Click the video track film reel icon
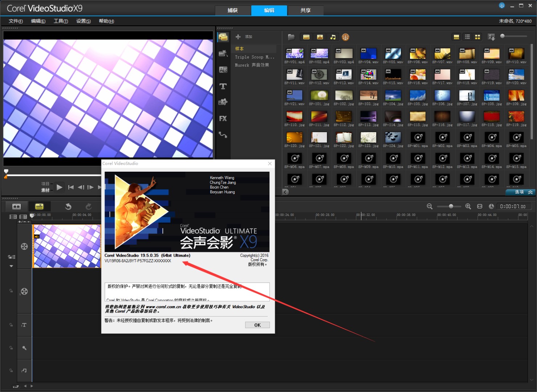 pyautogui.click(x=24, y=246)
